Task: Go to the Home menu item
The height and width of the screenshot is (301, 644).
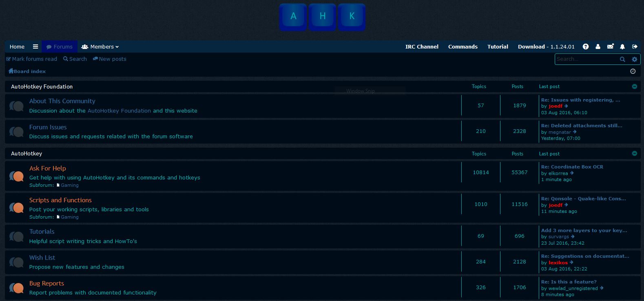Action: [x=17, y=46]
